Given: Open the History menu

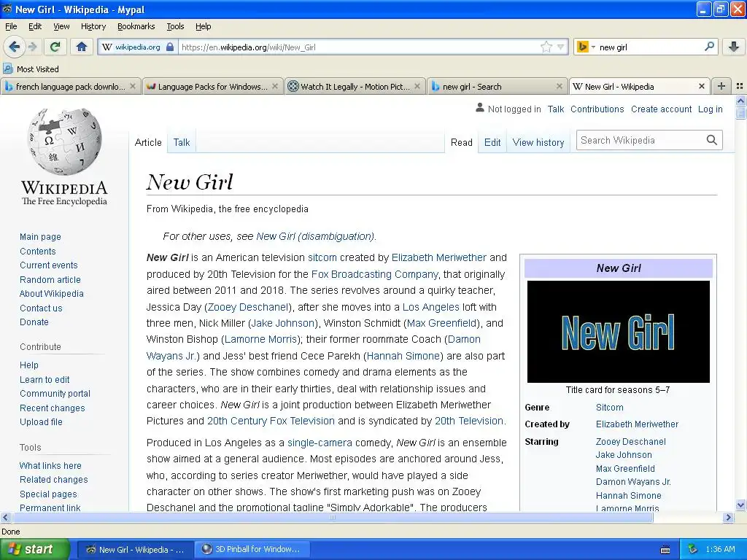Looking at the screenshot, I should click(x=93, y=26).
